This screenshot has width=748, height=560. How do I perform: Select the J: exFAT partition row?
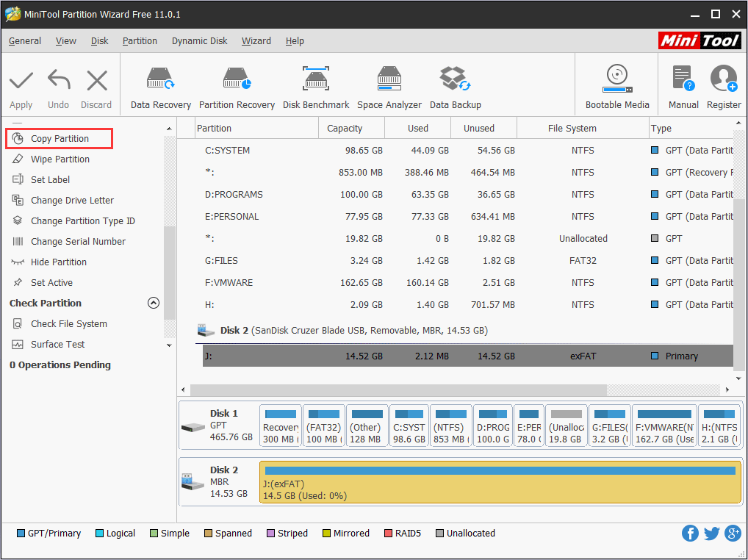pos(468,356)
